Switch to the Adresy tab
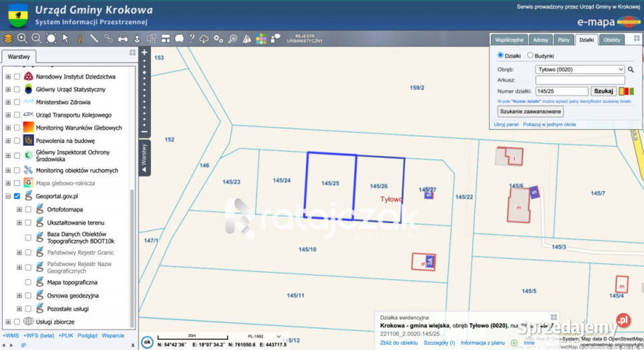Viewport: 644px width, 350px height. (541, 40)
